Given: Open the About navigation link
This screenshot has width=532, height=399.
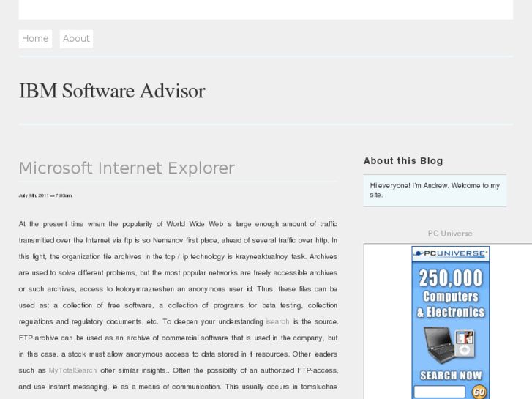Looking at the screenshot, I should 76,39.
